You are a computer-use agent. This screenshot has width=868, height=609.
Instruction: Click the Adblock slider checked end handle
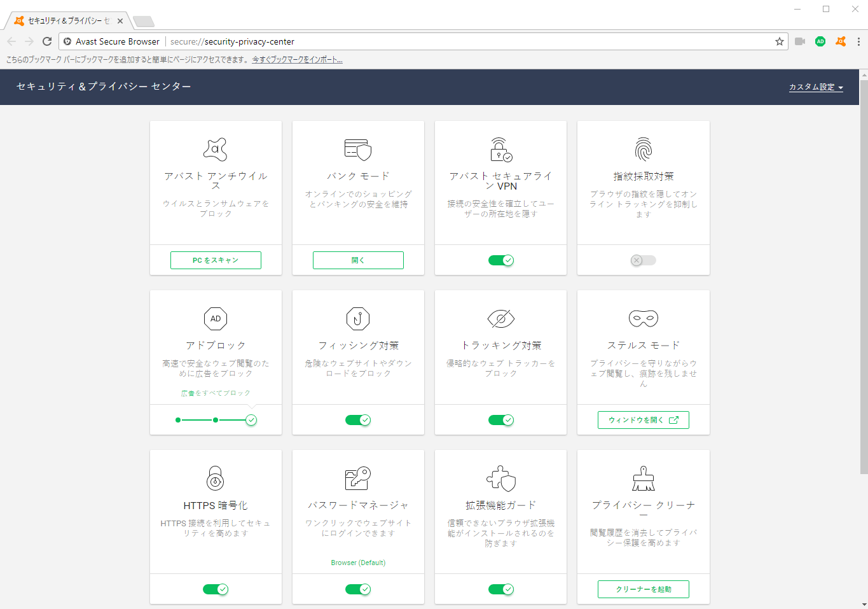click(251, 420)
